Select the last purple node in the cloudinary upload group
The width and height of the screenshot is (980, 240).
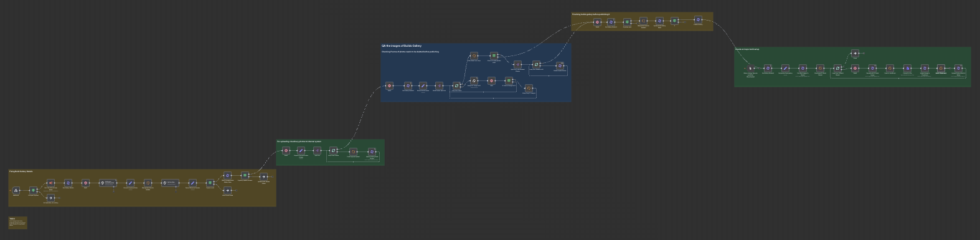(372, 151)
